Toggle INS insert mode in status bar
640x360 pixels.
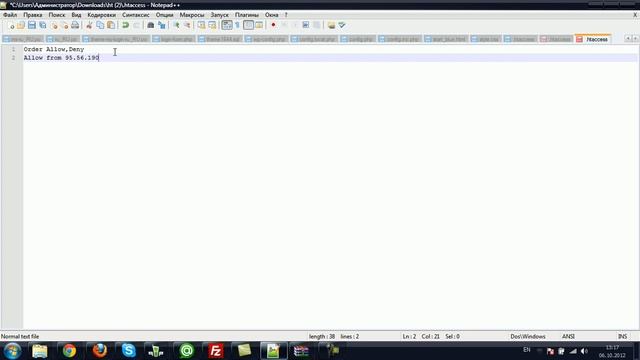tap(622, 336)
